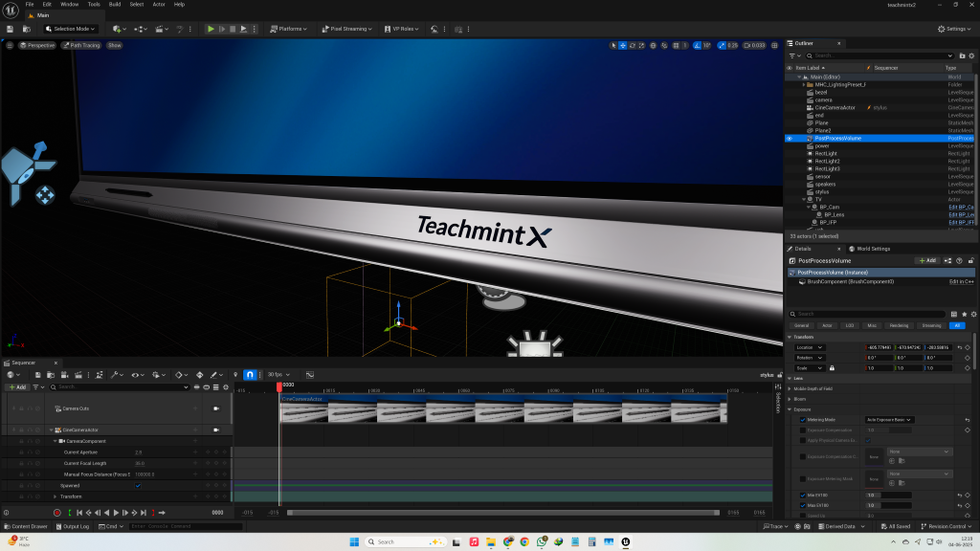Expand the Transform track in Sequencer
This screenshot has width=980, height=551.
55,496
